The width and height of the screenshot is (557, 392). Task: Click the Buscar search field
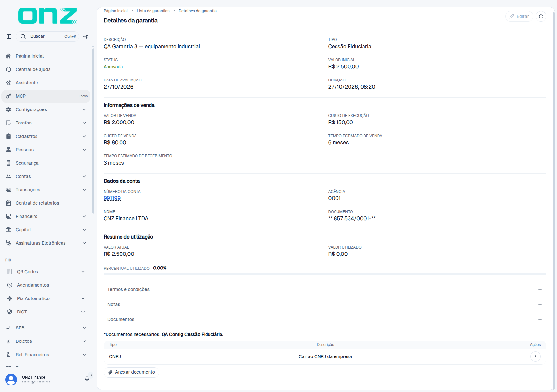[48, 36]
